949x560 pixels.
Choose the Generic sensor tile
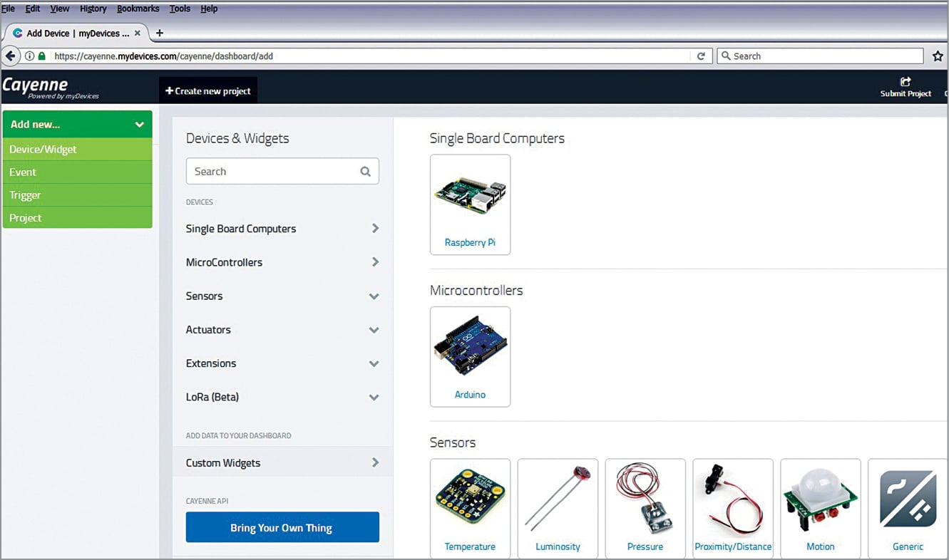(x=907, y=506)
